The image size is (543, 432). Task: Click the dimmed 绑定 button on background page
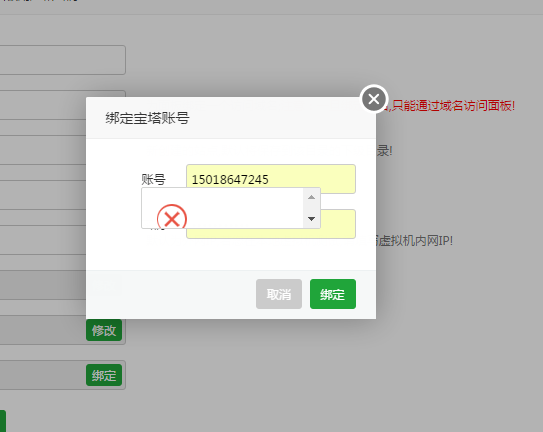coord(104,375)
